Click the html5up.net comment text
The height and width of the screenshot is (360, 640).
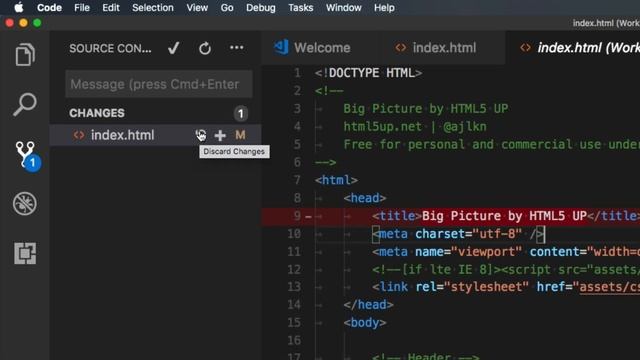[x=415, y=127]
